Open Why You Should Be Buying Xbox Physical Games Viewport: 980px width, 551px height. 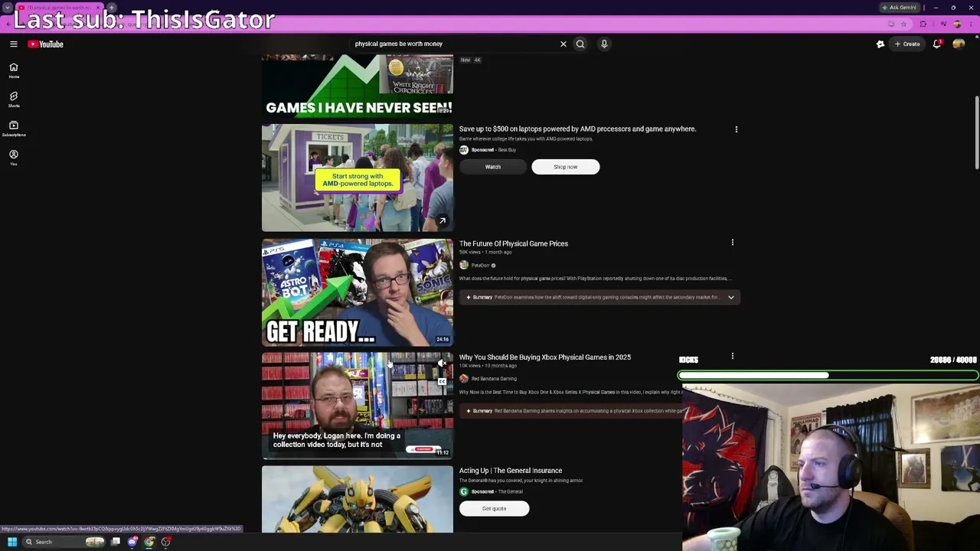[x=545, y=357]
